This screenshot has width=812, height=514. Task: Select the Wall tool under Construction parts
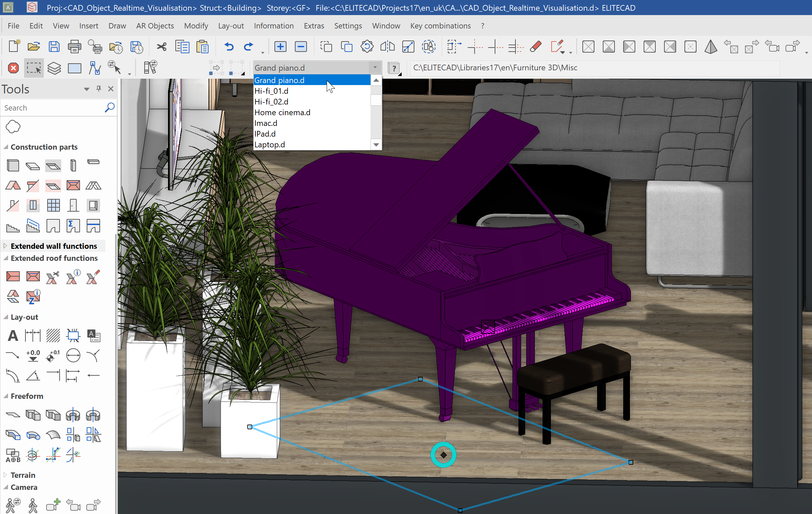[x=13, y=165]
